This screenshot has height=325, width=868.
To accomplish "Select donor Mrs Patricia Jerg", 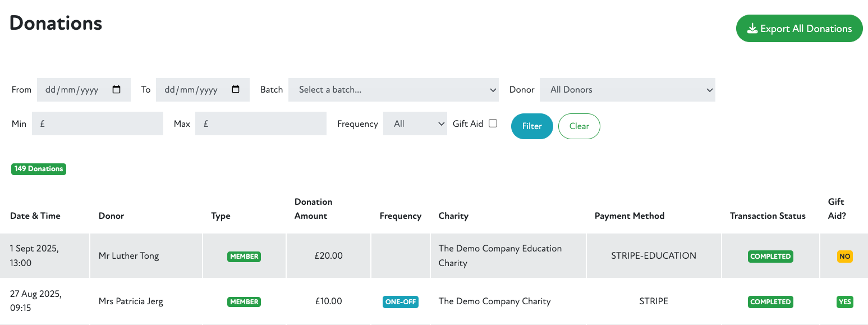I will (x=131, y=301).
